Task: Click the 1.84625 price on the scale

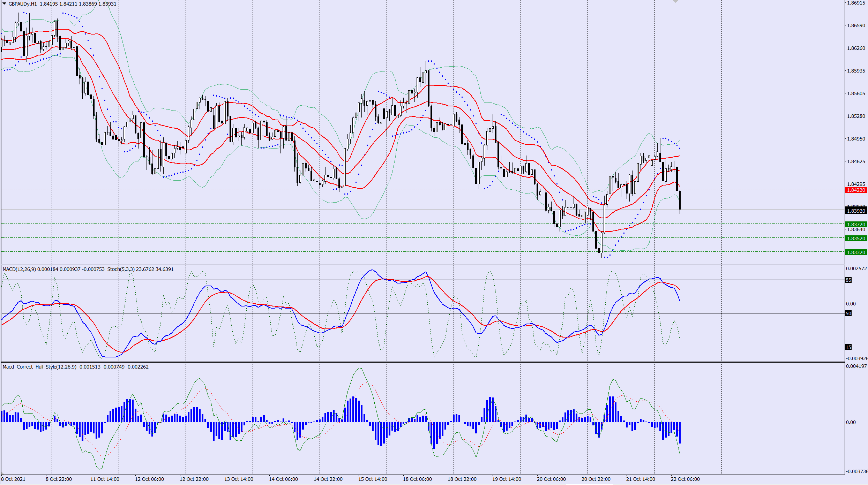Action: [x=856, y=161]
